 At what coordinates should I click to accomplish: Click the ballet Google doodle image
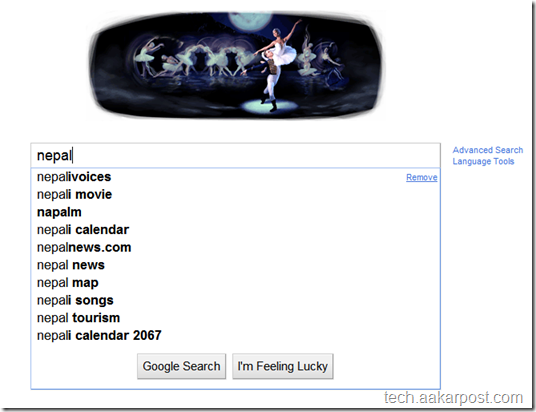[237, 65]
